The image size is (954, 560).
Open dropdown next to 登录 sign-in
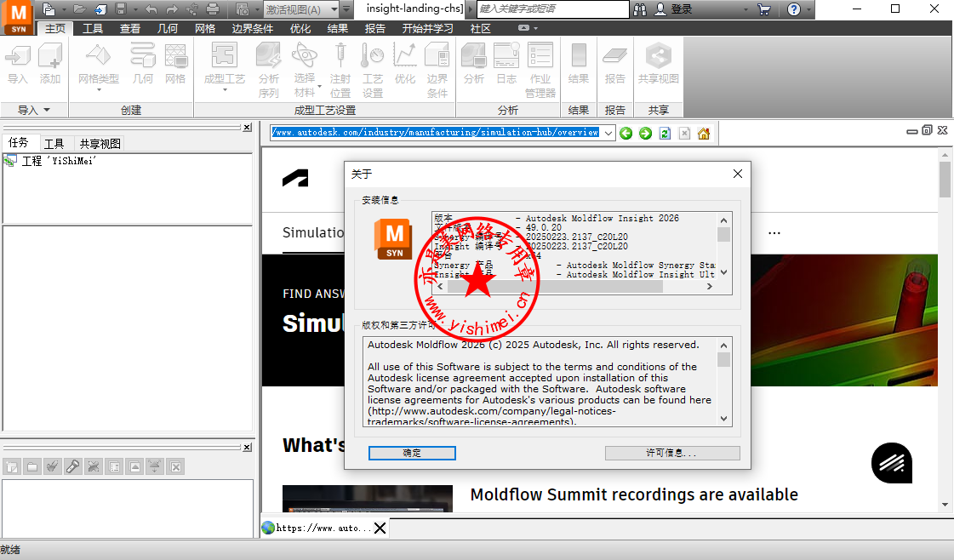tap(745, 9)
